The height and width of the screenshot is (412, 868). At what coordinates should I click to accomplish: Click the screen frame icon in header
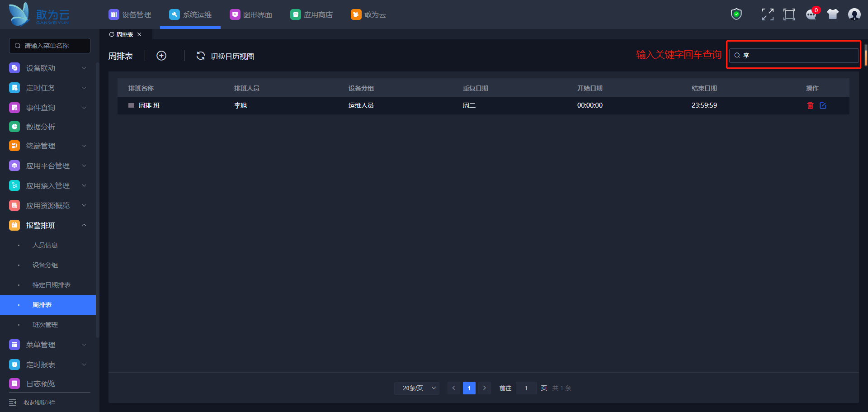(x=789, y=14)
